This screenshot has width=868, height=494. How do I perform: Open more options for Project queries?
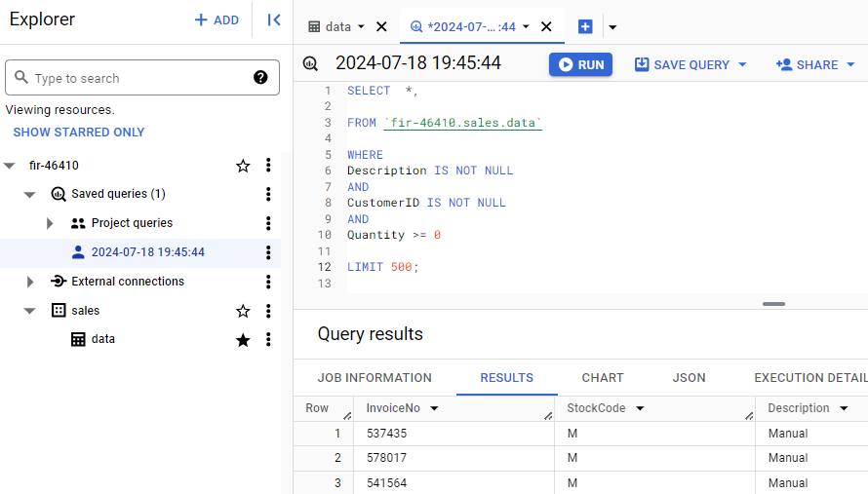click(268, 223)
